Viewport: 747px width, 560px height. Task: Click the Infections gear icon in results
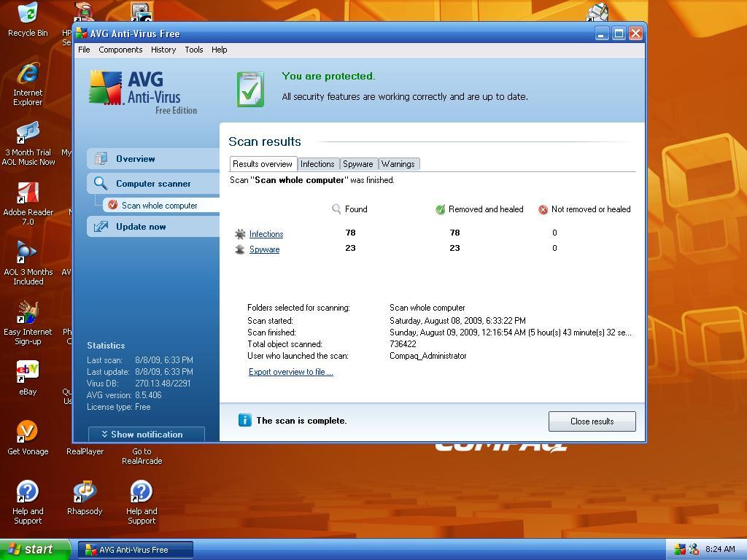pos(241,233)
